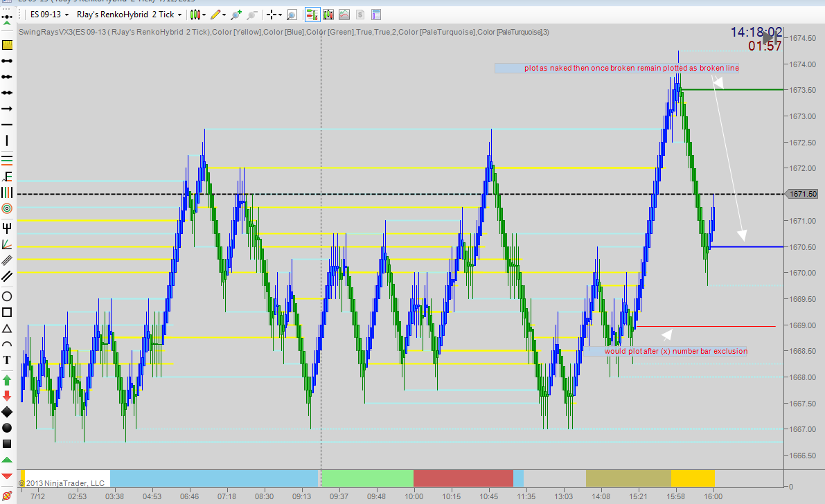Select the green Triangle Up marker
Viewport: 825px width, 504px height.
pyautogui.click(x=7, y=460)
